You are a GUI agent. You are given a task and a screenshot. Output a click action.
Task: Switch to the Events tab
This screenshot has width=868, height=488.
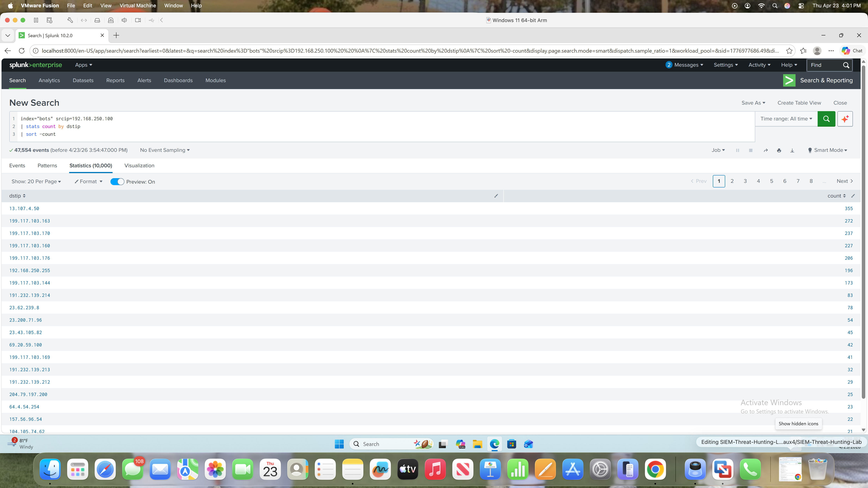[x=17, y=166]
